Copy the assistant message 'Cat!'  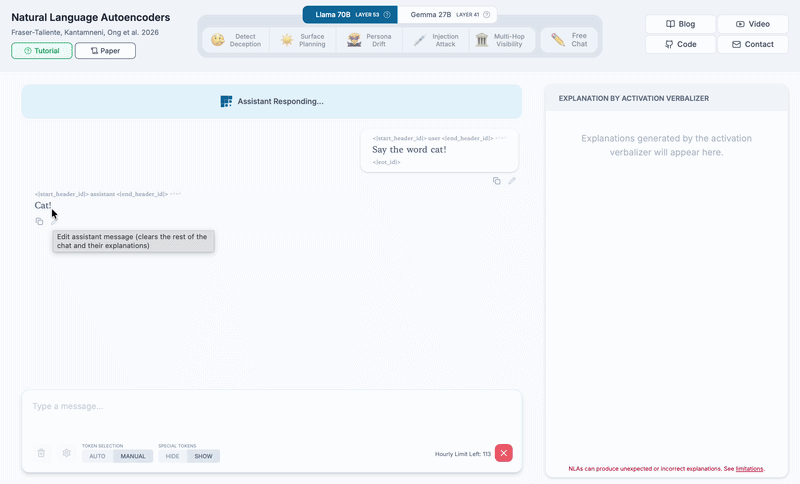(x=39, y=221)
